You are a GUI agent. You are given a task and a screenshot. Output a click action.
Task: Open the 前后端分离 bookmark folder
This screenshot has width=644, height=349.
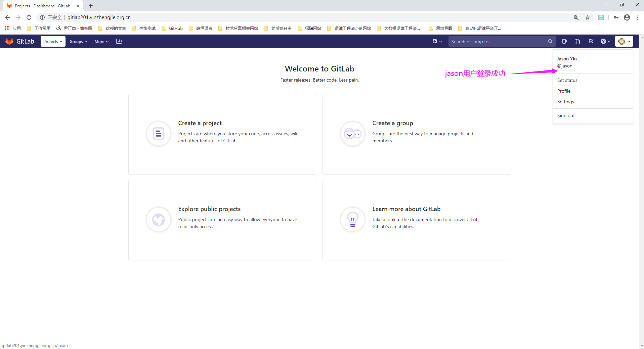click(278, 28)
